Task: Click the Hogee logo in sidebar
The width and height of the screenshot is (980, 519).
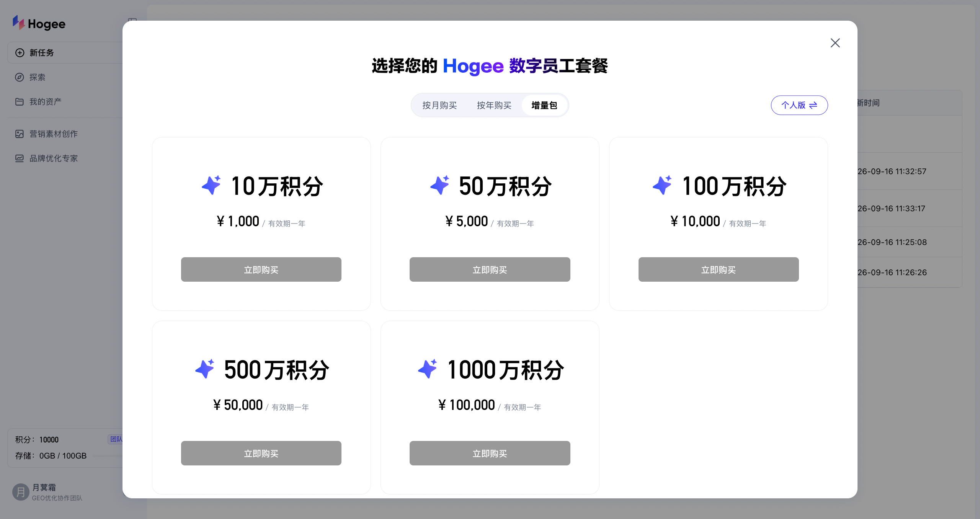Action: [39, 23]
